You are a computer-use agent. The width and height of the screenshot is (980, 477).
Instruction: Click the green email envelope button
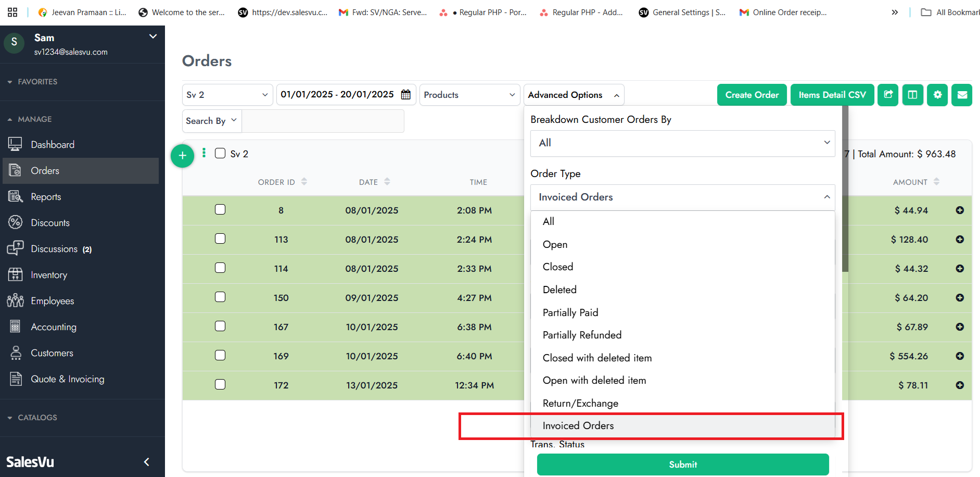(962, 95)
